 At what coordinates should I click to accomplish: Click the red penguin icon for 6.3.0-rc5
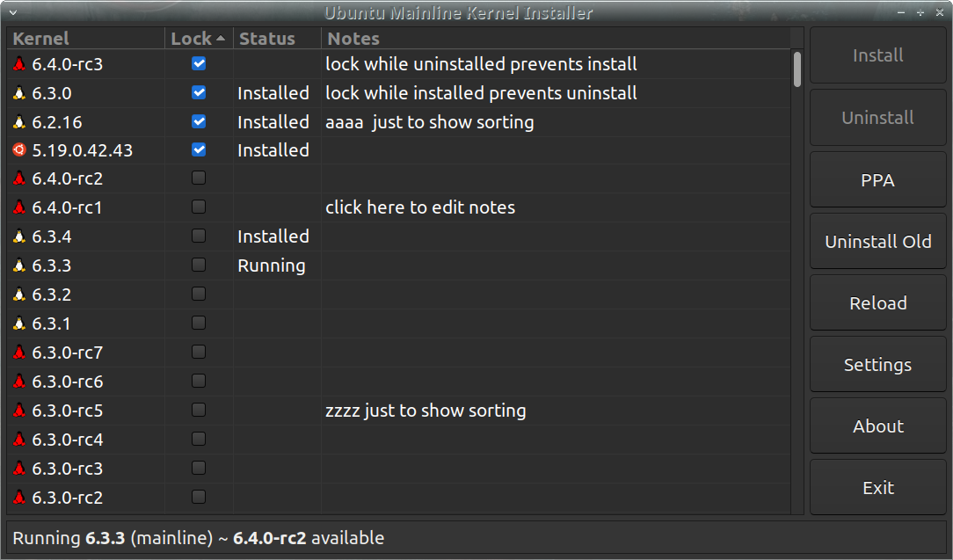coord(19,411)
